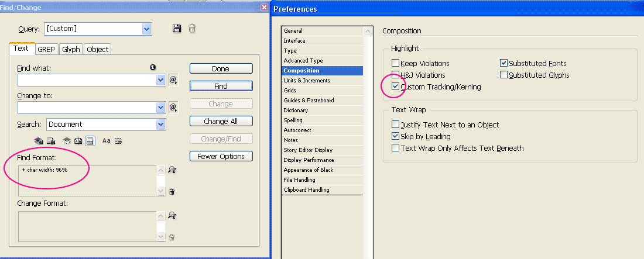
Task: Click the Delete Query trash icon
Action: [192, 28]
